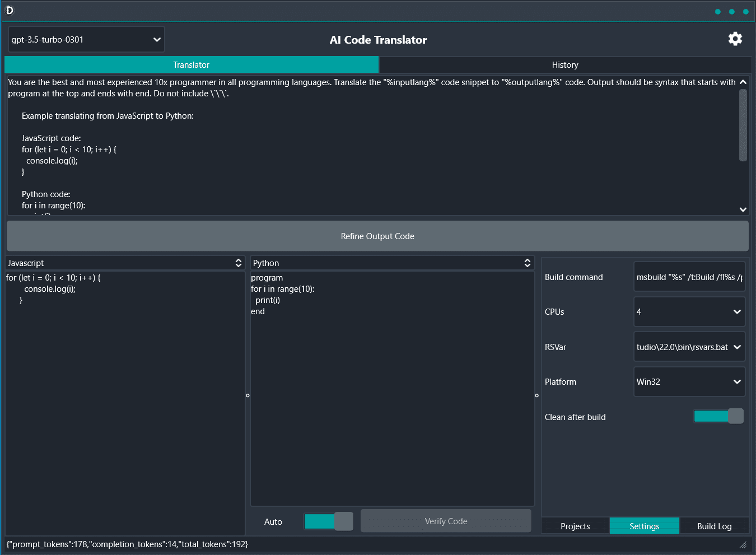Click the "CPUs" label
This screenshot has height=555, width=756.
[x=554, y=312]
